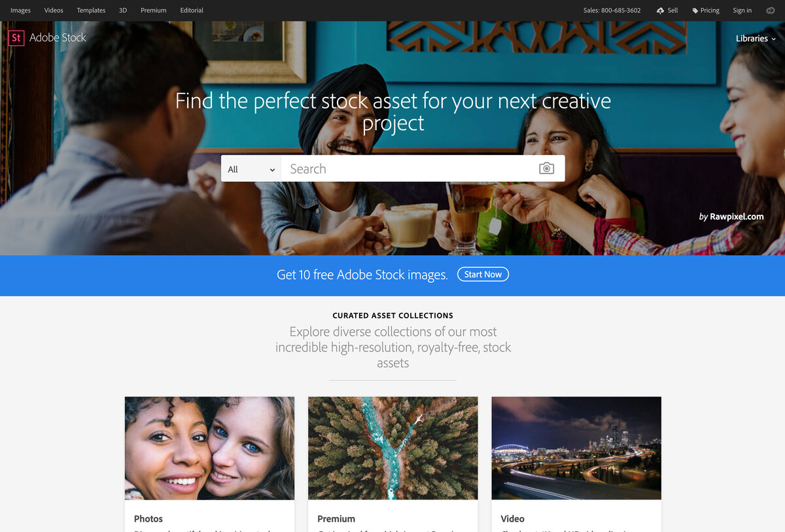Open visual search with the camera icon

tap(546, 169)
